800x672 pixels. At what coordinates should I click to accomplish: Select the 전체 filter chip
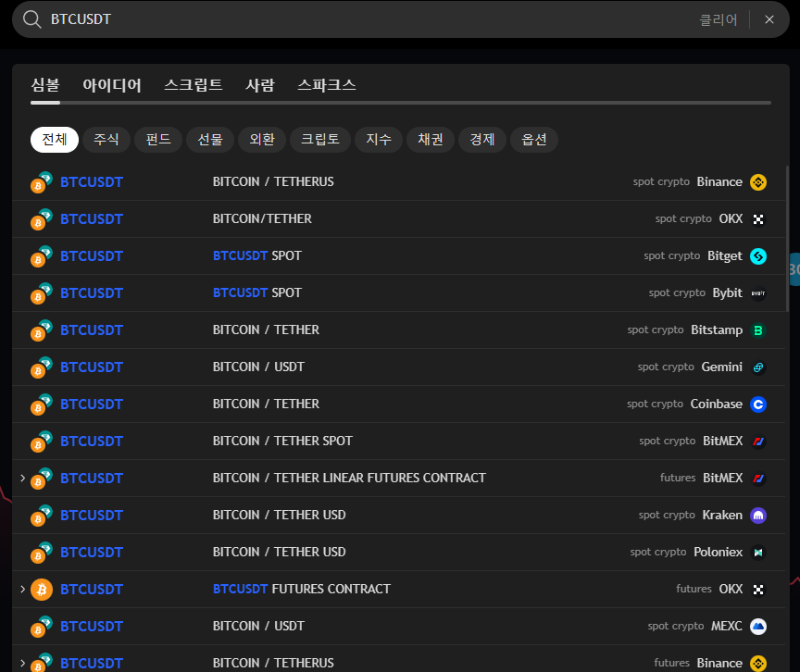[x=55, y=140]
